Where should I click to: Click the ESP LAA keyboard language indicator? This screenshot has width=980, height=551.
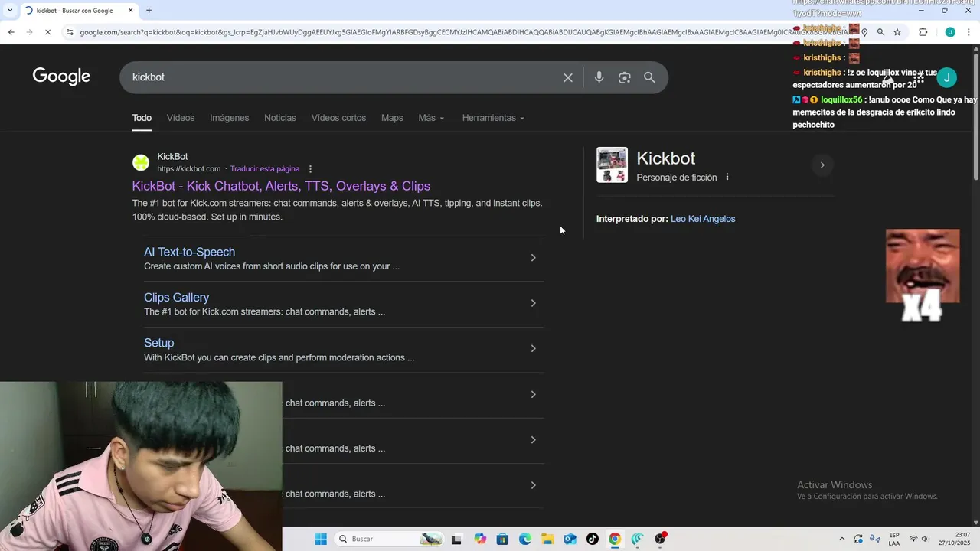(x=894, y=539)
